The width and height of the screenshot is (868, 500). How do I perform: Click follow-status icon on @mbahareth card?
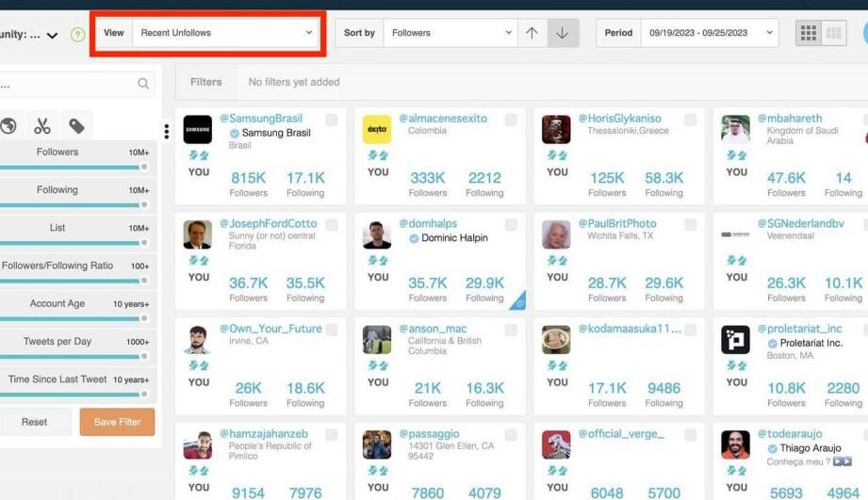[737, 155]
